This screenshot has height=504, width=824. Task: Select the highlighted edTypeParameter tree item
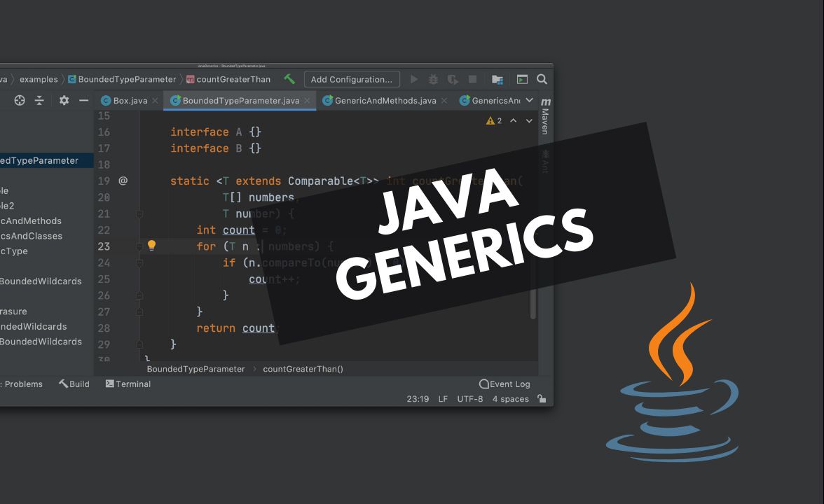click(47, 161)
